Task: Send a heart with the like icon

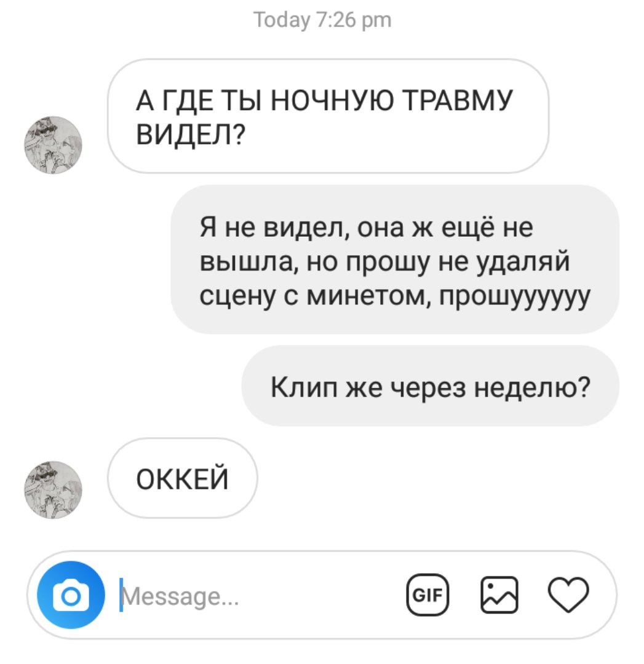Action: point(568,595)
